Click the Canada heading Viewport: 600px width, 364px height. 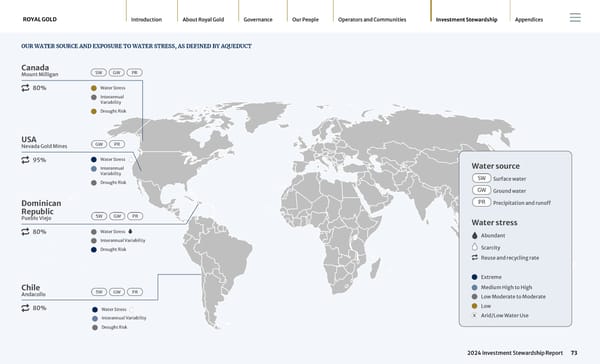(x=35, y=67)
